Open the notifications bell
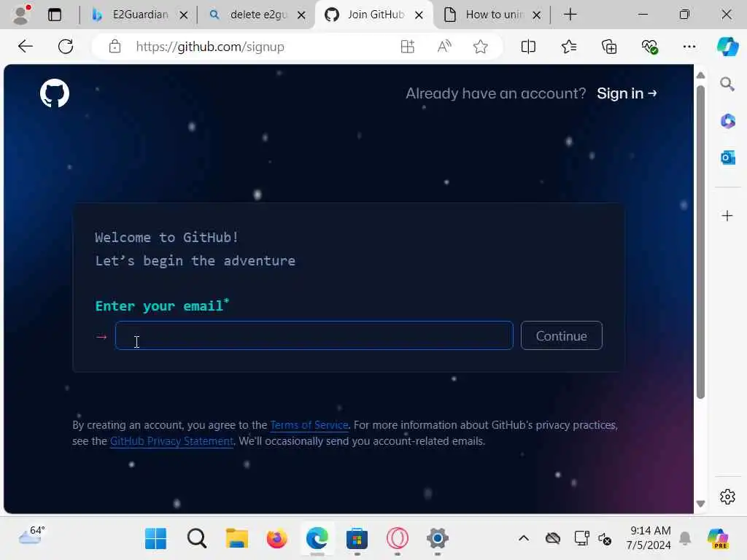 point(685,539)
